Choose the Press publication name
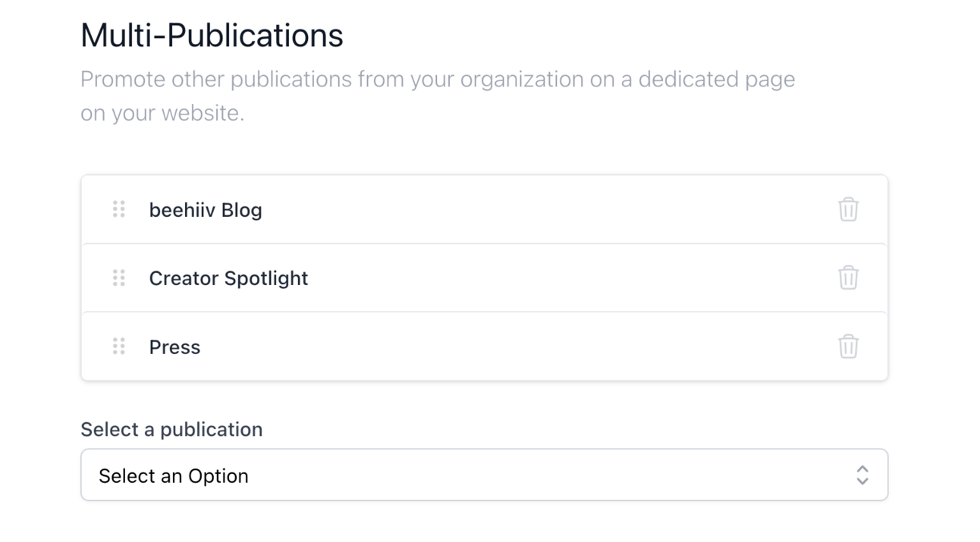Viewport: 980px width, 542px height. pos(174,347)
